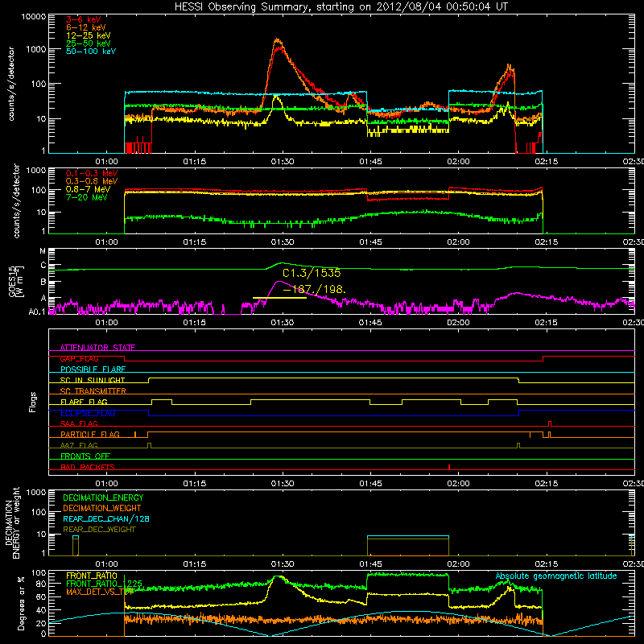Click the FRONTS_OFF flag label
The image size is (644, 644).
pos(85,456)
